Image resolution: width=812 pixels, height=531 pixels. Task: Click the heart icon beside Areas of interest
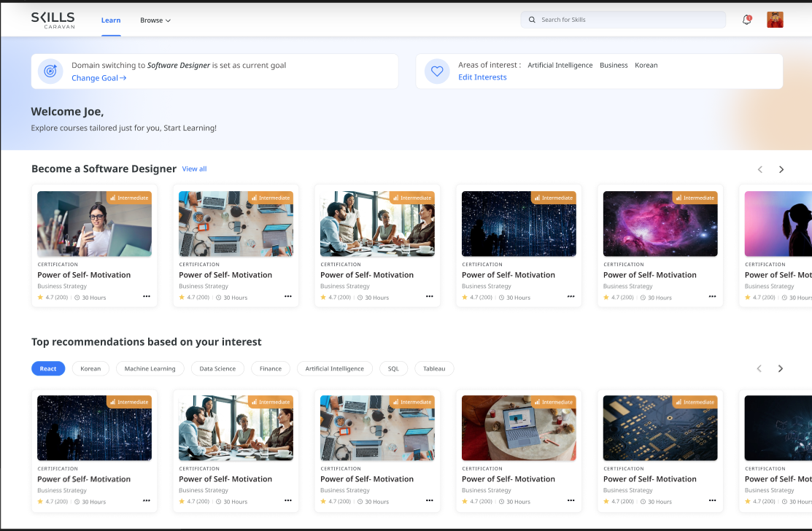(x=436, y=71)
